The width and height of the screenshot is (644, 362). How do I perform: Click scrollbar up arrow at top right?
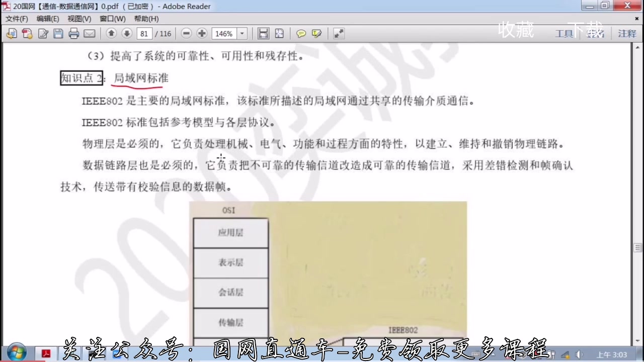[637, 48]
